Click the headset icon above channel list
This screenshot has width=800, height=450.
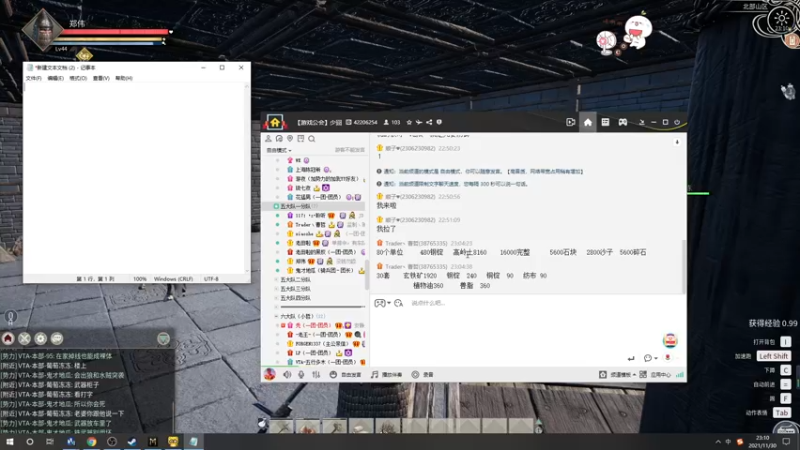point(279,139)
